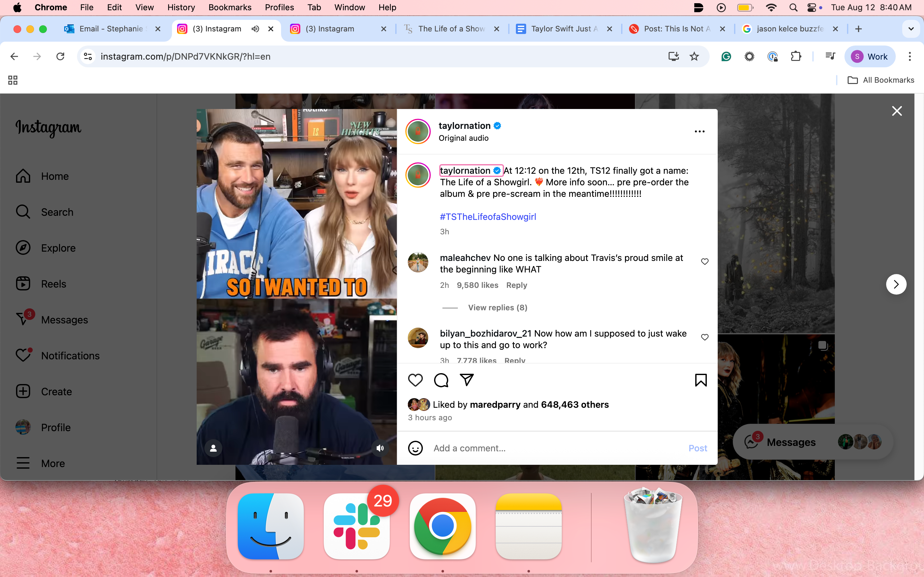924x577 pixels.
Task: Open the Bookmarks menu in menu bar
Action: 229,7
